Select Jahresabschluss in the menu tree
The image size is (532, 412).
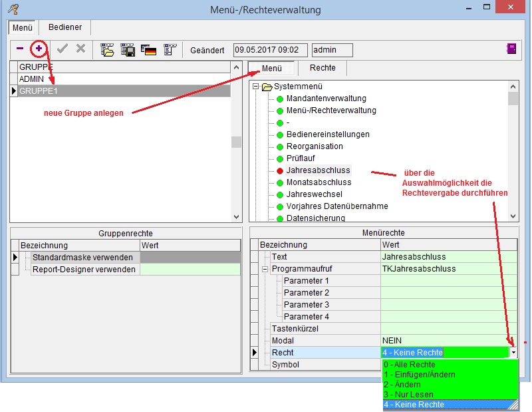318,170
